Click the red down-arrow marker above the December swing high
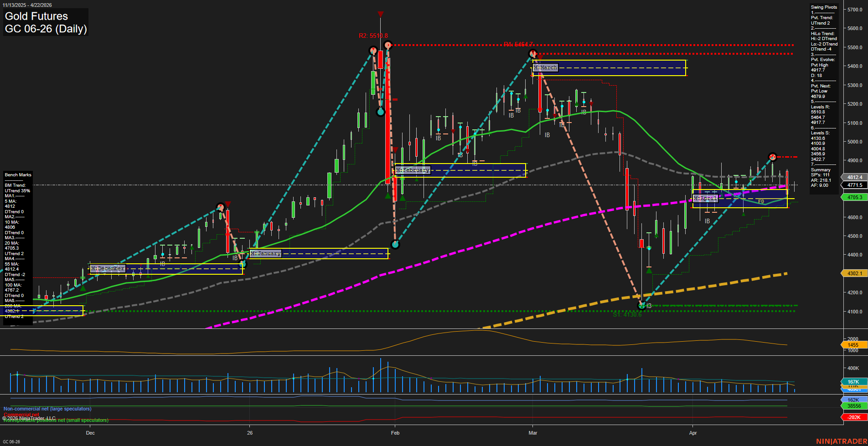 227,203
